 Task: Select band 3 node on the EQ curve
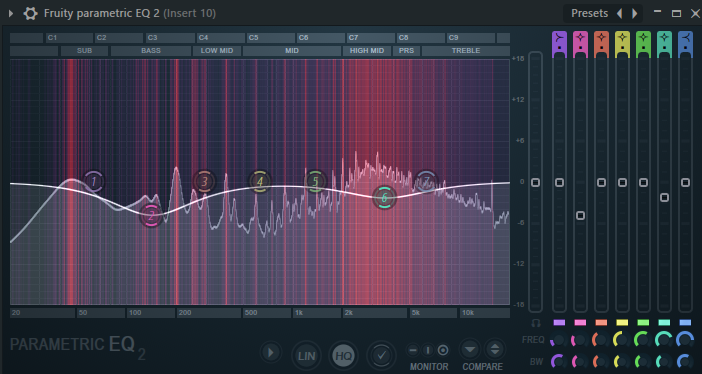coord(205,182)
